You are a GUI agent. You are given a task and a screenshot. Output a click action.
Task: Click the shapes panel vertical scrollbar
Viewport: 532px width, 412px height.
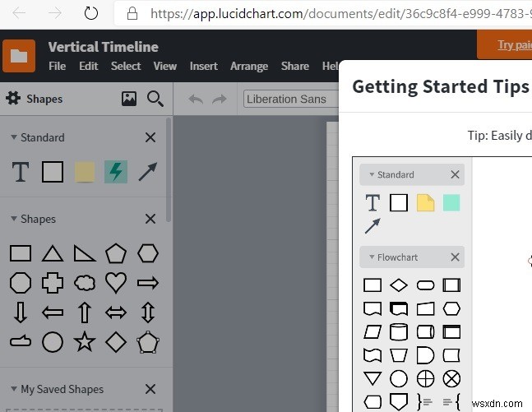(169, 169)
